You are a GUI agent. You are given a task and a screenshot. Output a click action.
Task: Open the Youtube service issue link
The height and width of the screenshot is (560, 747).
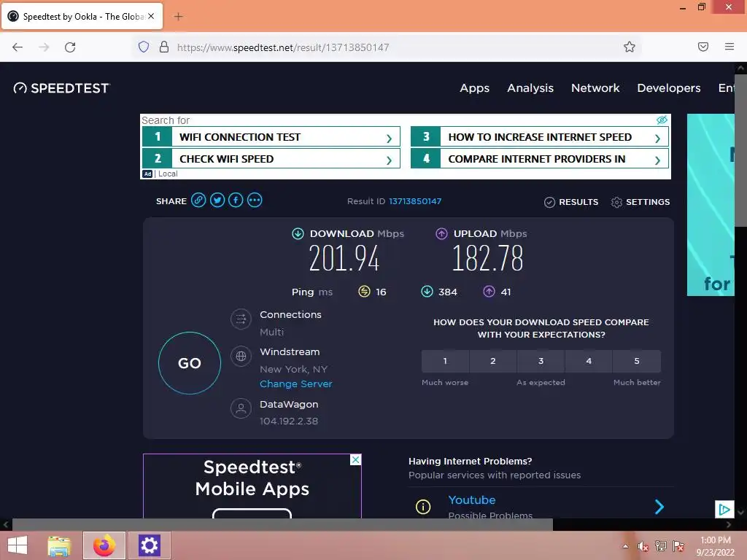(x=472, y=500)
